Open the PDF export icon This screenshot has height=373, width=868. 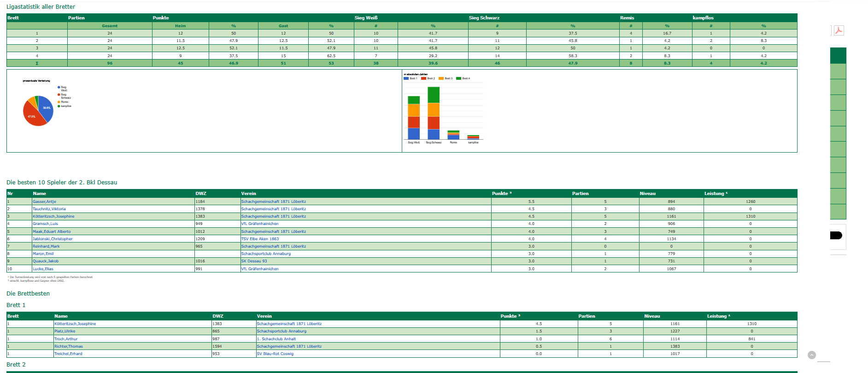[x=839, y=30]
